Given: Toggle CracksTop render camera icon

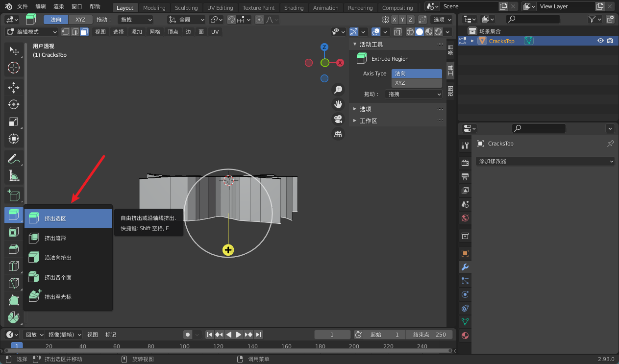Looking at the screenshot, I should (x=610, y=41).
